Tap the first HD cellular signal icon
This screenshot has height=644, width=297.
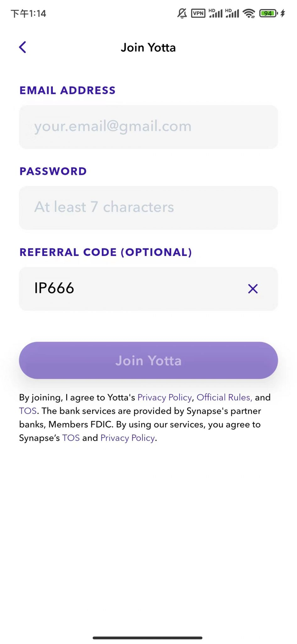coord(216,13)
